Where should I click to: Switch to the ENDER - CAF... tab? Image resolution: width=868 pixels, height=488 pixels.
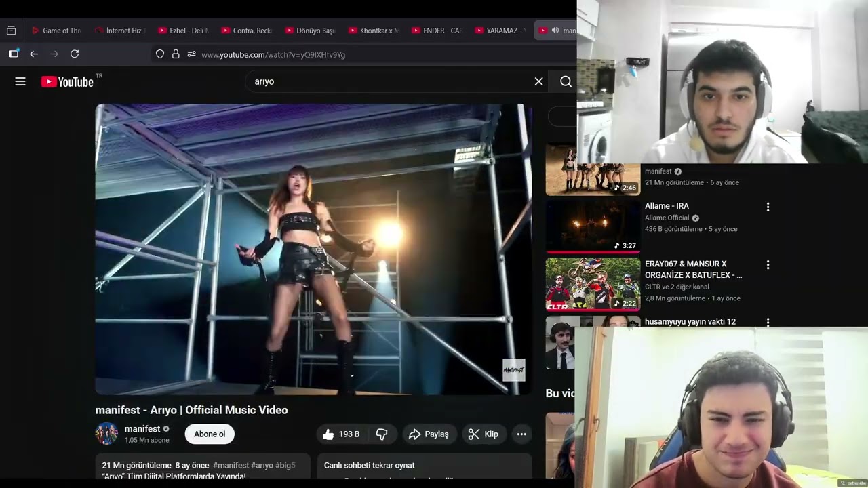437,30
